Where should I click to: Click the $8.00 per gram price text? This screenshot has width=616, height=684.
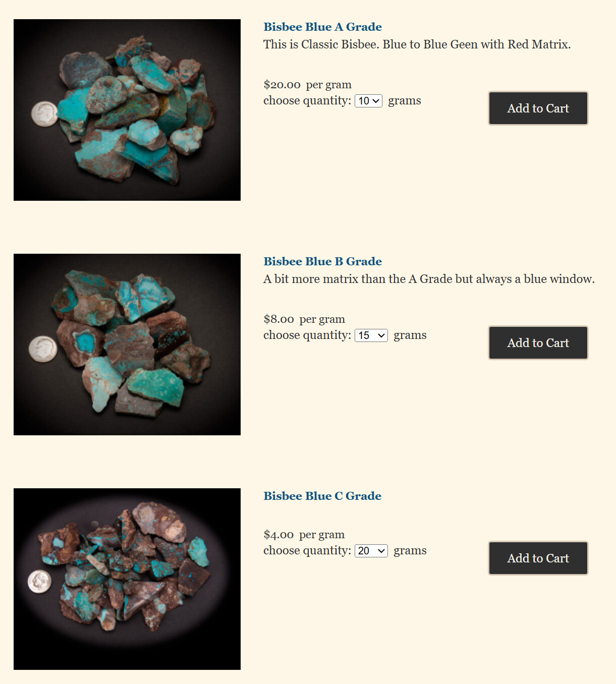(x=304, y=319)
